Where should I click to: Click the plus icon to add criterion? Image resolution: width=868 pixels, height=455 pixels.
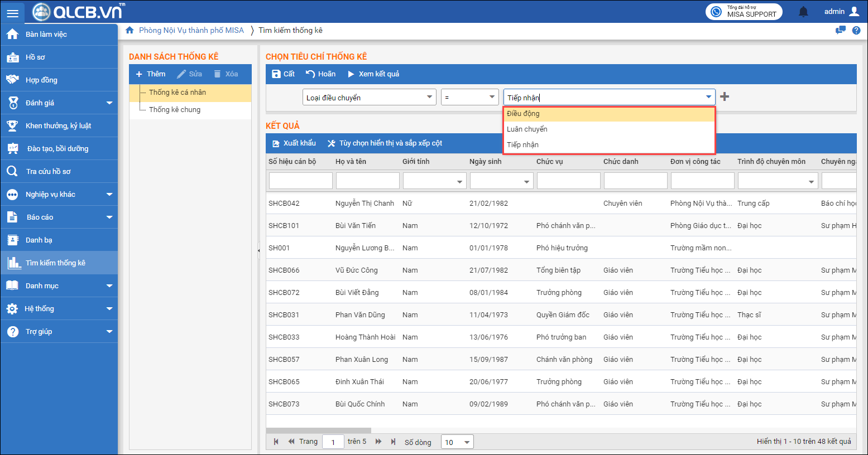(x=725, y=96)
